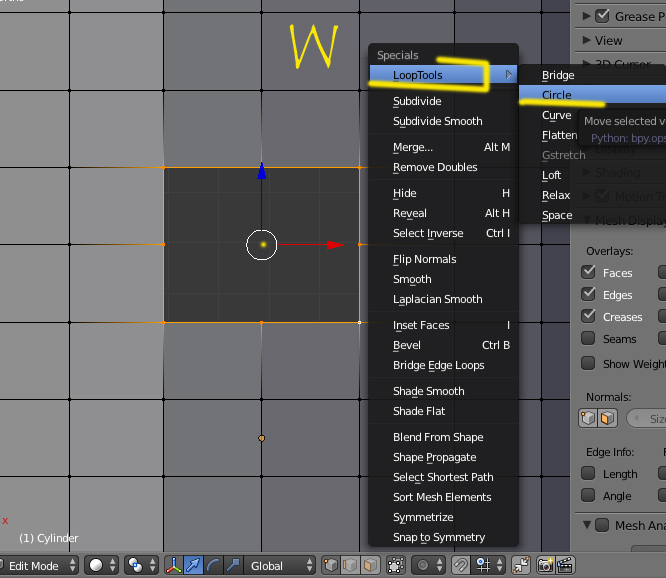
Task: Toggle the snap magnet icon
Action: pyautogui.click(x=461, y=565)
